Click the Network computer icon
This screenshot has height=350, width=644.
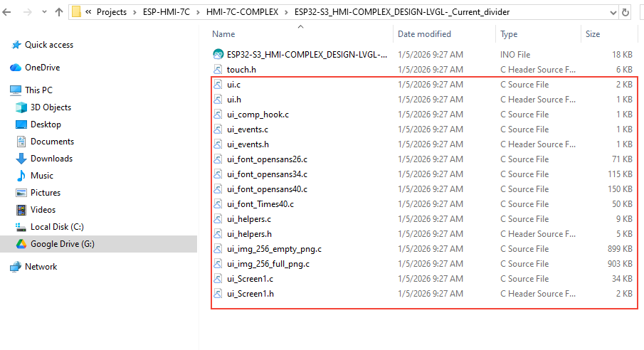(16, 267)
